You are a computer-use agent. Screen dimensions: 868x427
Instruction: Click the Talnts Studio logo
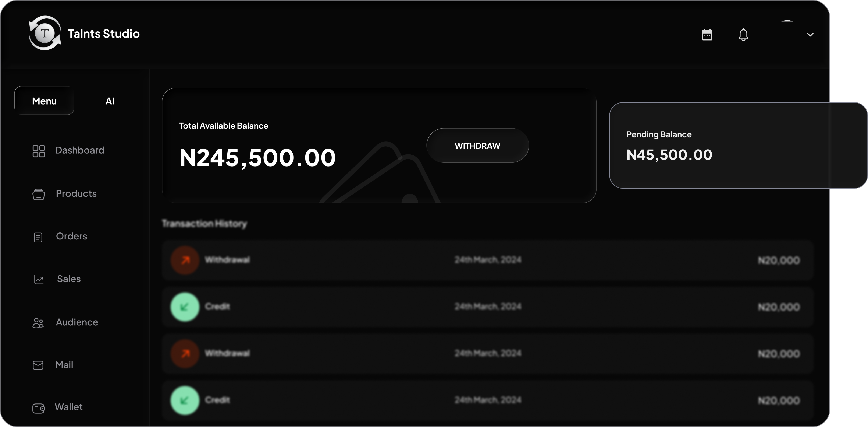coord(45,33)
